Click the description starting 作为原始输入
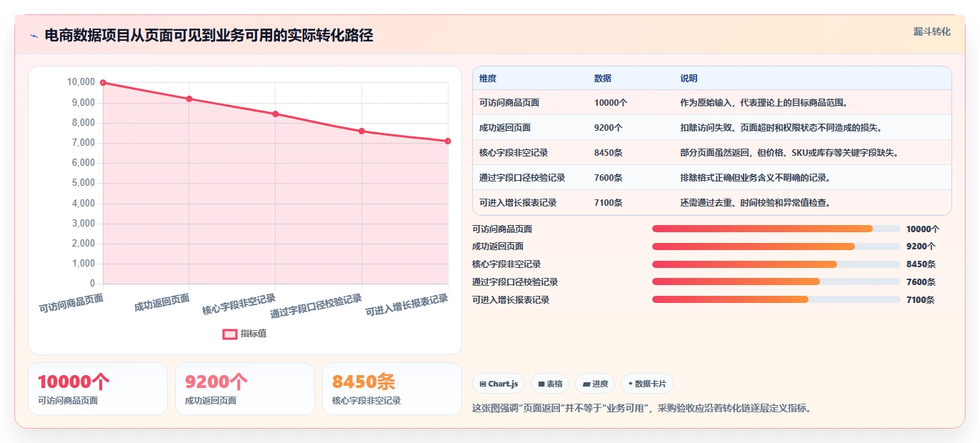The width and height of the screenshot is (980, 443). coord(764,103)
